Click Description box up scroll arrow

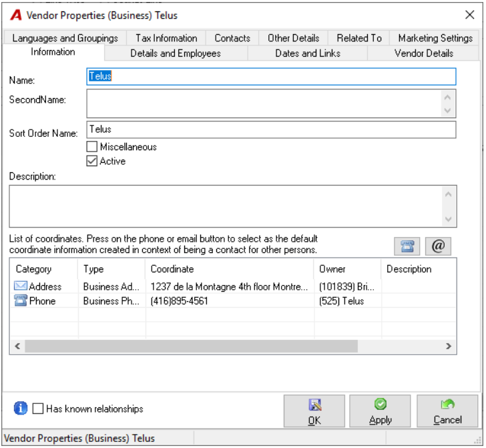[x=448, y=194]
